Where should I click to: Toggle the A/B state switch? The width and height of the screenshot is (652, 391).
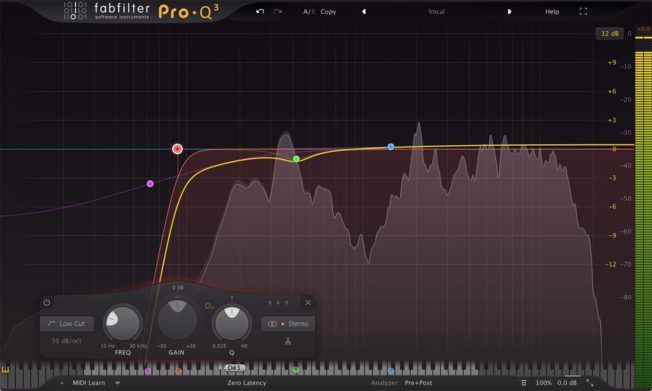click(x=309, y=12)
